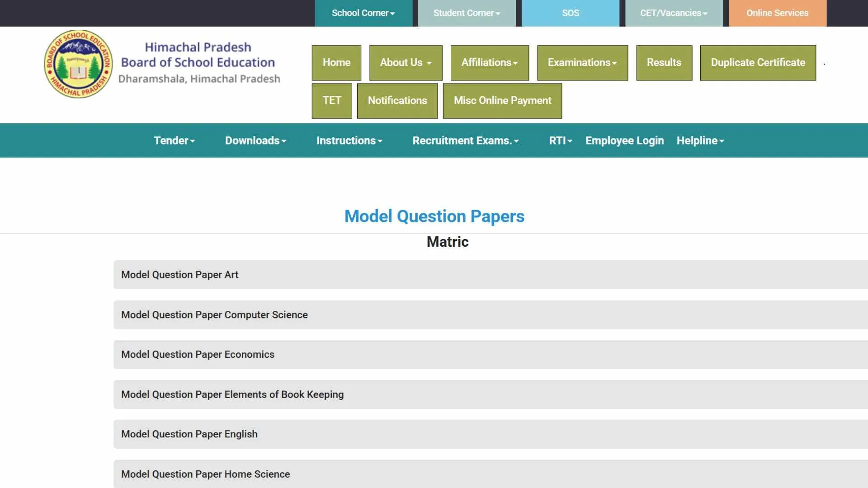Go to the Home page button
The width and height of the screenshot is (868, 488).
point(336,63)
